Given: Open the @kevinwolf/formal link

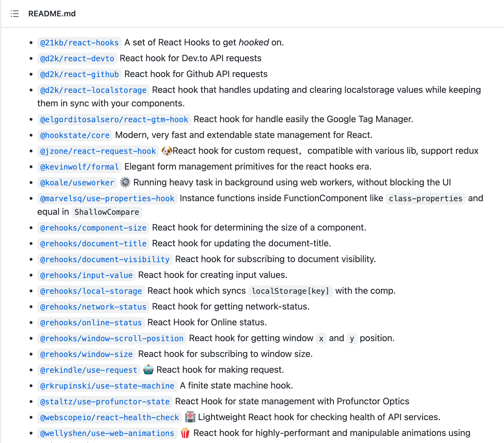Looking at the screenshot, I should 79,167.
